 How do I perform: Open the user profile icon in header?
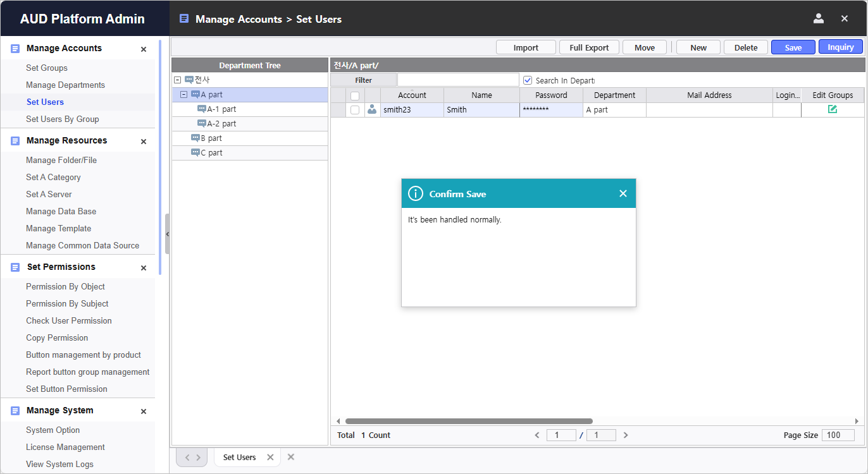819,18
